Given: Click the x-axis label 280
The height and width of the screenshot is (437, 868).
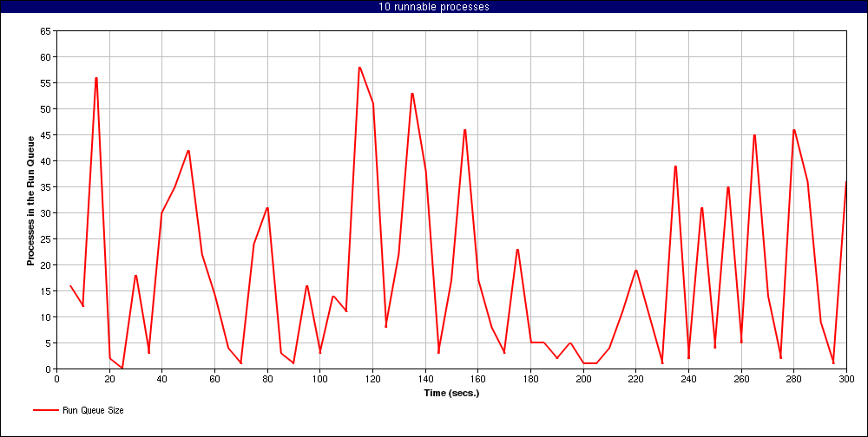Looking at the screenshot, I should coord(794,379).
